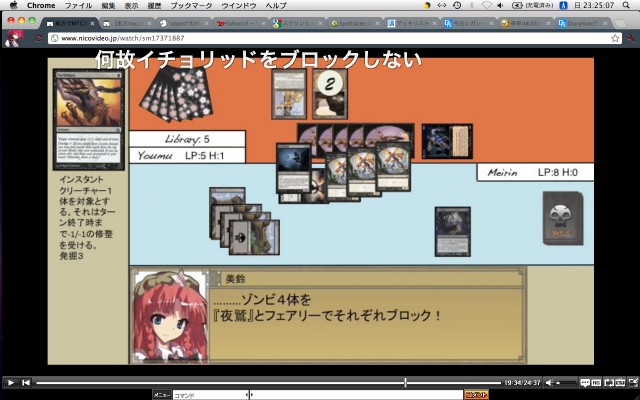
Task: Toggle the repeat playback icon
Action: 608,382
